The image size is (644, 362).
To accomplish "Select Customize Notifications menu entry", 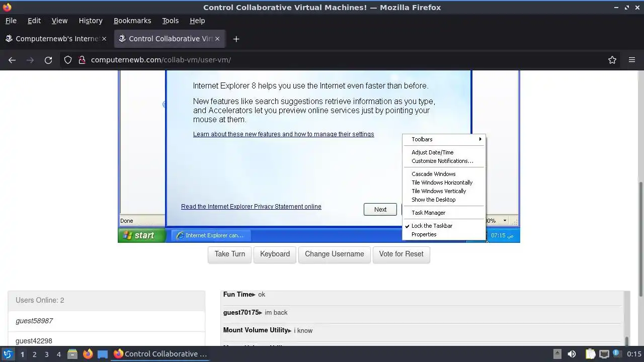I will [x=444, y=161].
